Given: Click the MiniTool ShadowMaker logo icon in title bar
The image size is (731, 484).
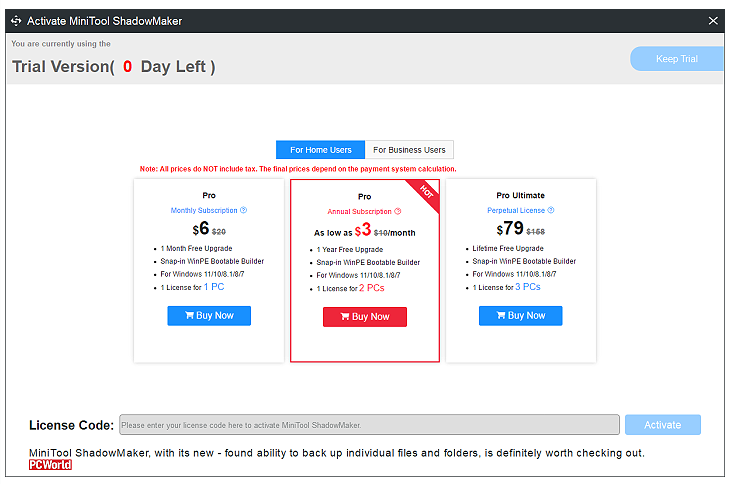Looking at the screenshot, I should tap(16, 21).
